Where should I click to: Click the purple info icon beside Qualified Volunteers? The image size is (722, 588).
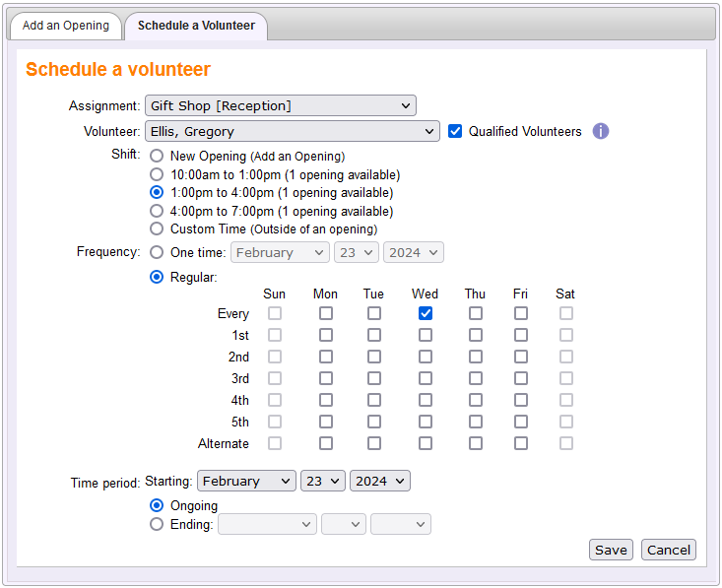click(601, 131)
